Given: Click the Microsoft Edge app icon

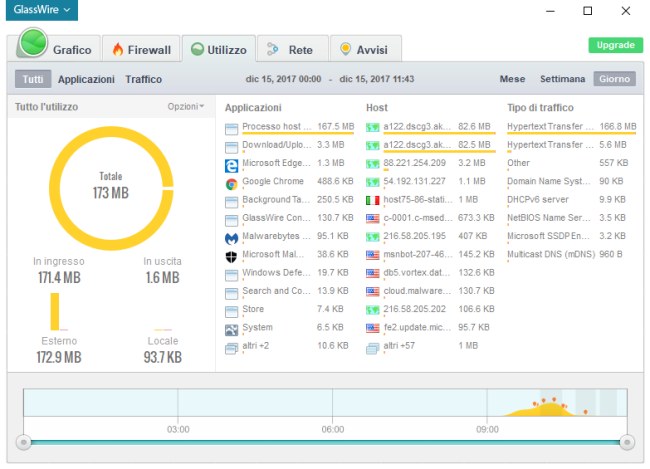Looking at the screenshot, I should (231, 165).
